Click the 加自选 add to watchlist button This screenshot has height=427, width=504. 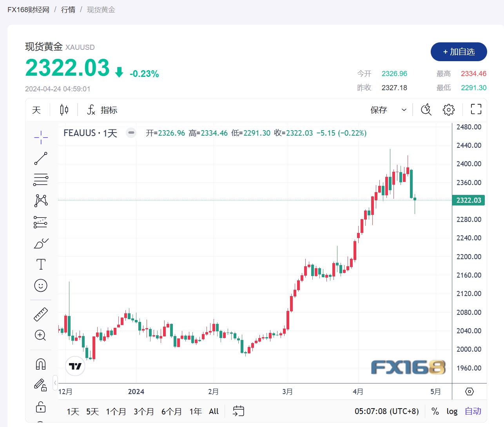click(459, 52)
